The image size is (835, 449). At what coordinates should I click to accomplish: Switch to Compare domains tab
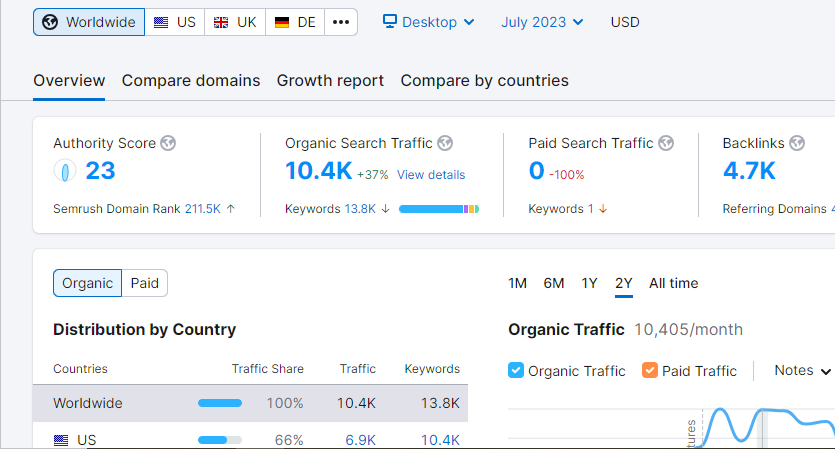click(x=191, y=81)
